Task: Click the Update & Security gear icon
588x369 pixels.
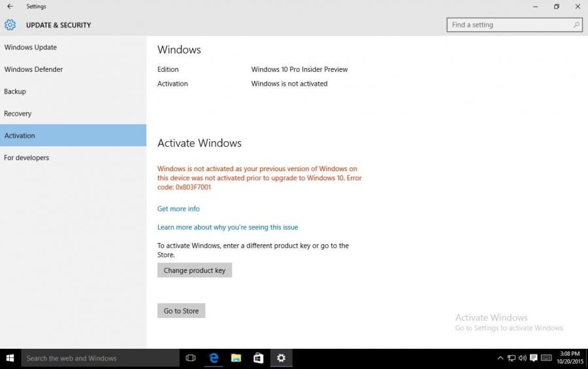Action: (x=10, y=25)
